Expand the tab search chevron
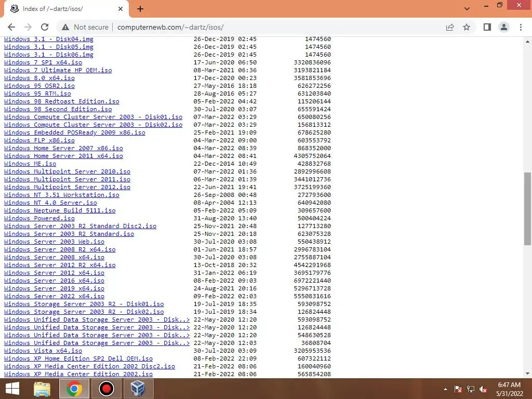Image resolution: width=532 pixels, height=399 pixels. pyautogui.click(x=467, y=9)
